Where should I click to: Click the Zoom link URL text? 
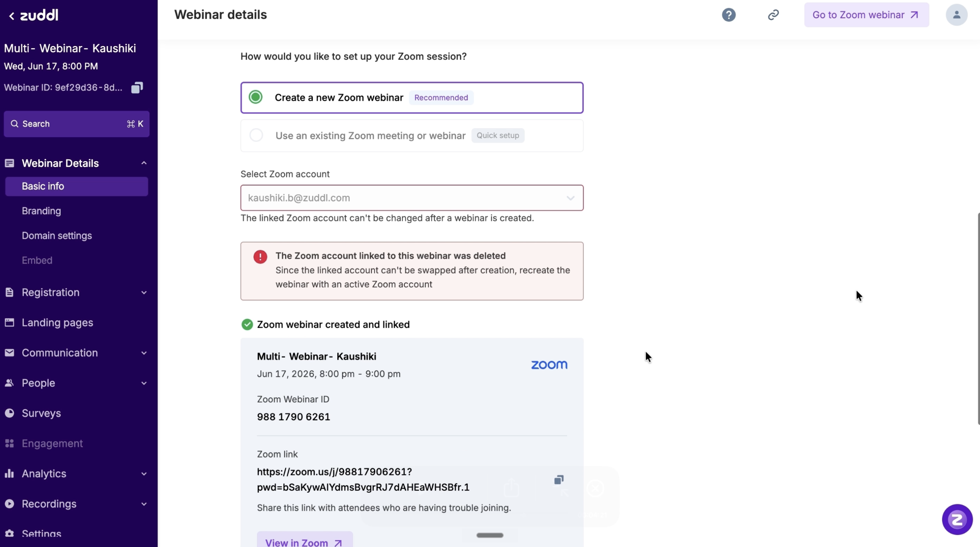pos(363,479)
